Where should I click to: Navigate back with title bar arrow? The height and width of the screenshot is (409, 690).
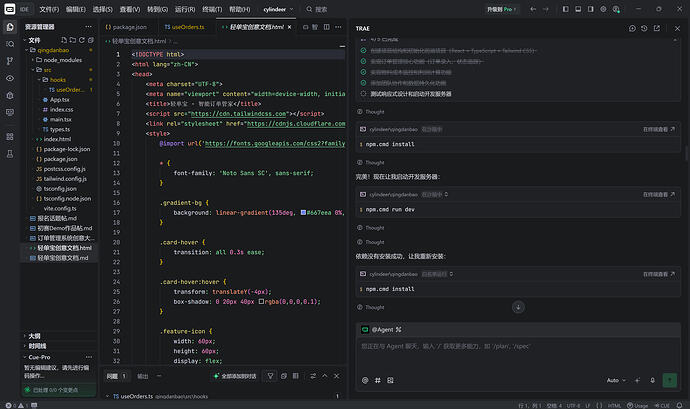(x=533, y=9)
